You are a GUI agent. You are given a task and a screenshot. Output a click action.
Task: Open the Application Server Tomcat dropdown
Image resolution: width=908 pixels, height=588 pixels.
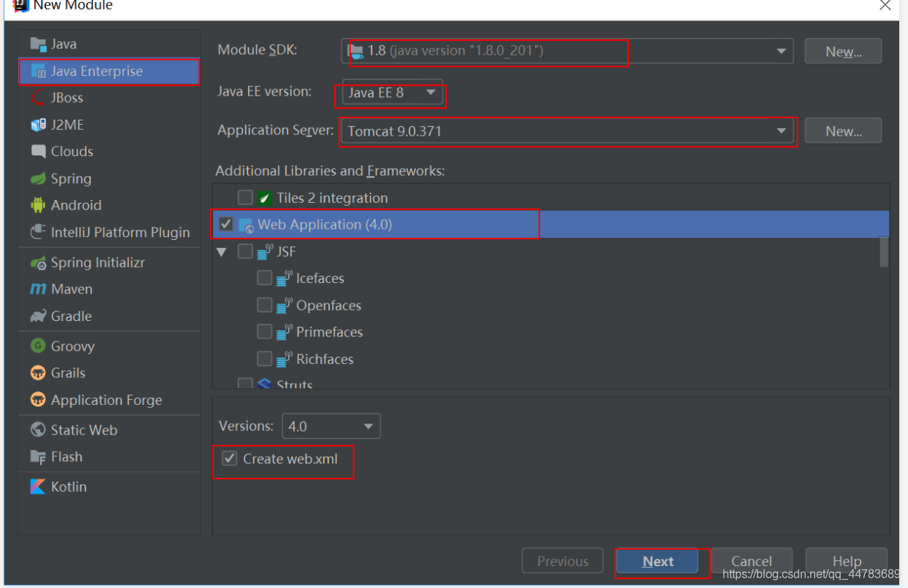coord(567,131)
